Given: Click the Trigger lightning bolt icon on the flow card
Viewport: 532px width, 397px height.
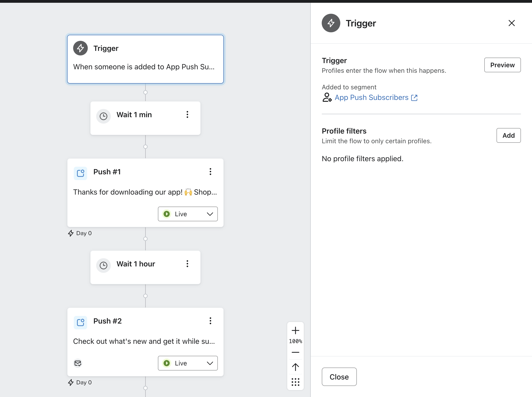Looking at the screenshot, I should (x=80, y=48).
